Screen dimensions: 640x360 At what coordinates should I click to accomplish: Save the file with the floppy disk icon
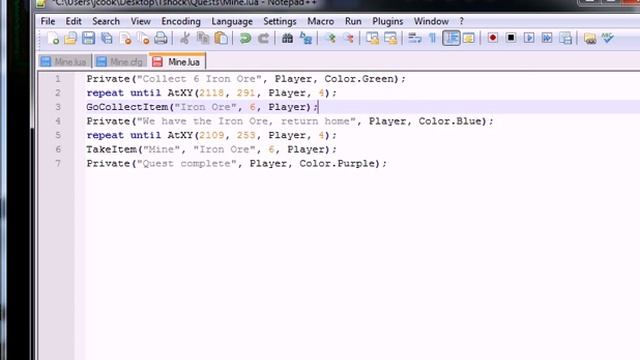pyautogui.click(x=89, y=38)
